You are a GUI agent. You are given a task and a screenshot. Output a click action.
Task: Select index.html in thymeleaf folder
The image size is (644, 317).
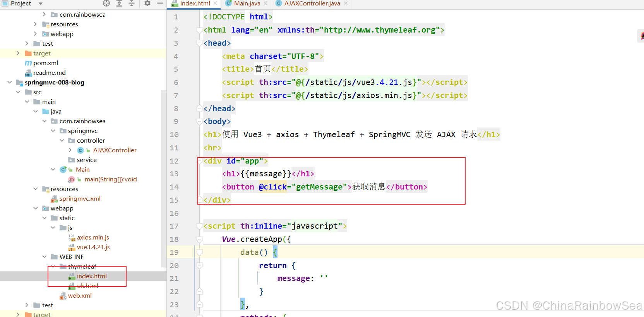(92, 276)
